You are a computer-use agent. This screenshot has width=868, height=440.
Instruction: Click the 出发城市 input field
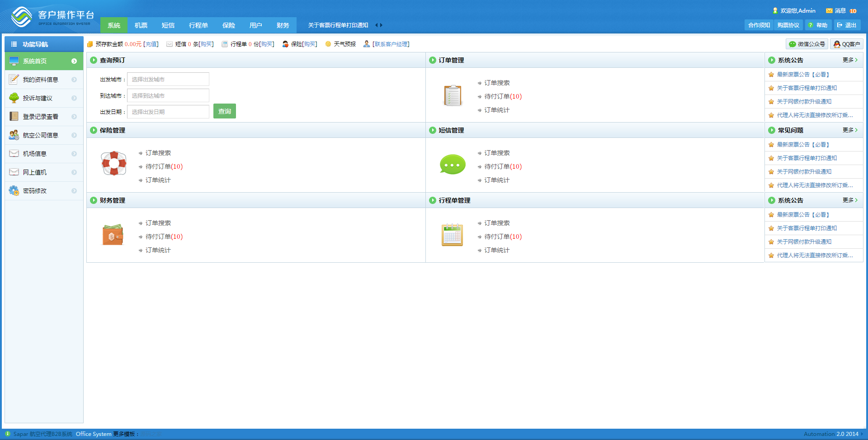(168, 79)
